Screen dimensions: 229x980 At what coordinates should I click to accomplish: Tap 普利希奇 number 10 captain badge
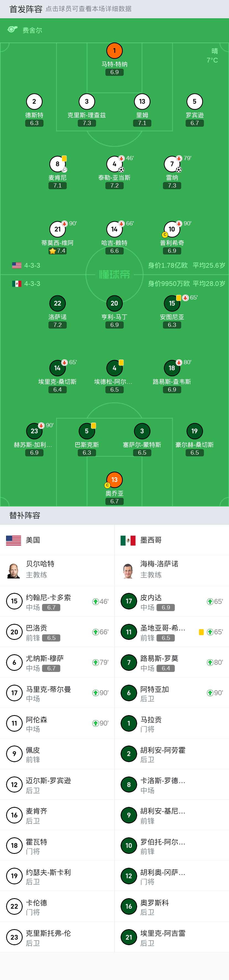point(171,229)
